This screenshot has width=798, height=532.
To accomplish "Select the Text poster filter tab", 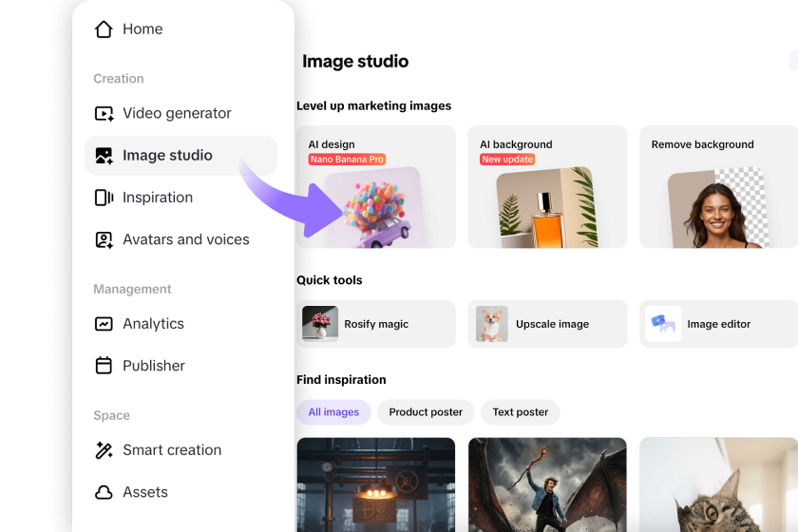I will [x=521, y=412].
